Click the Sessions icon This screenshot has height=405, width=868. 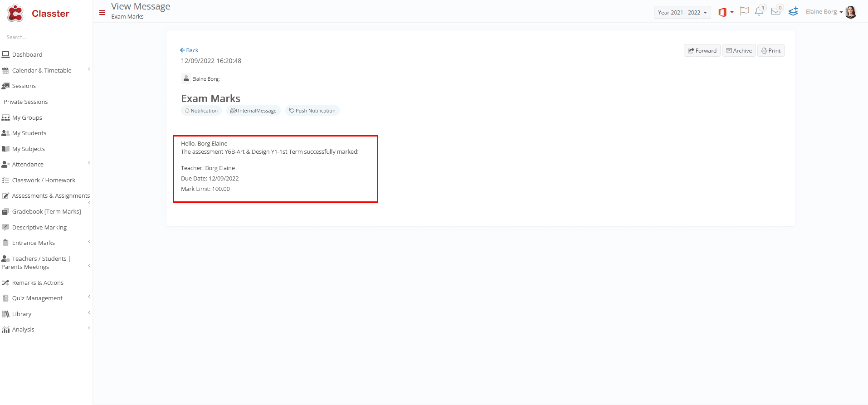coord(5,86)
